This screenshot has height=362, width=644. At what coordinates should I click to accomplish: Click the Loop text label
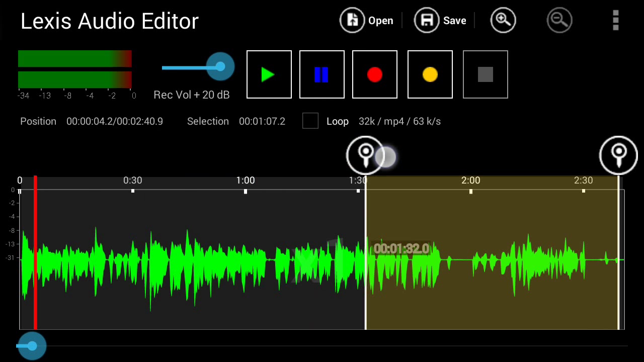pos(338,122)
